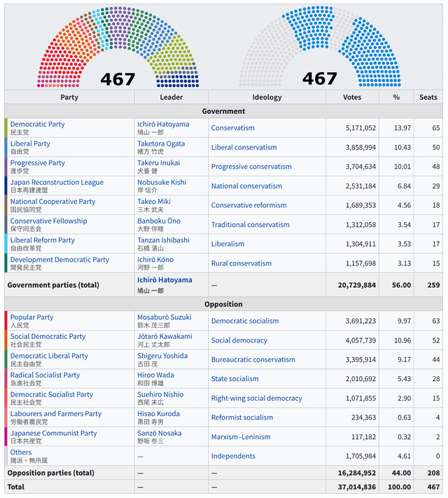
Task: Select the Japanese Communist Party link
Action: point(53,434)
